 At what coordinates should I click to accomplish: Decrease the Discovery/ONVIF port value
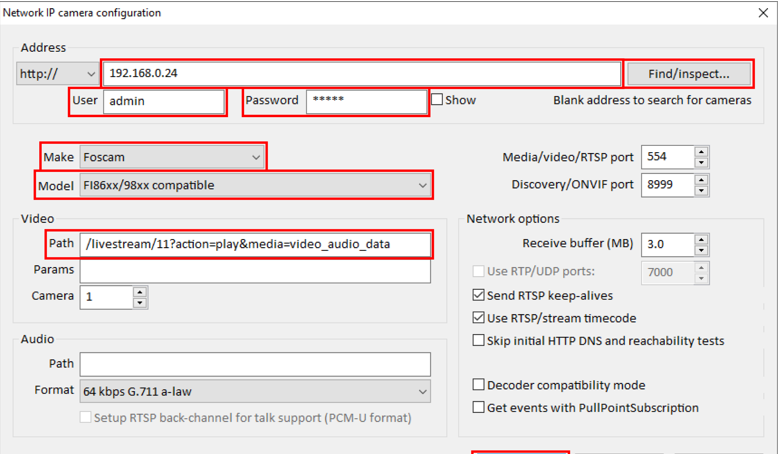pos(701,190)
